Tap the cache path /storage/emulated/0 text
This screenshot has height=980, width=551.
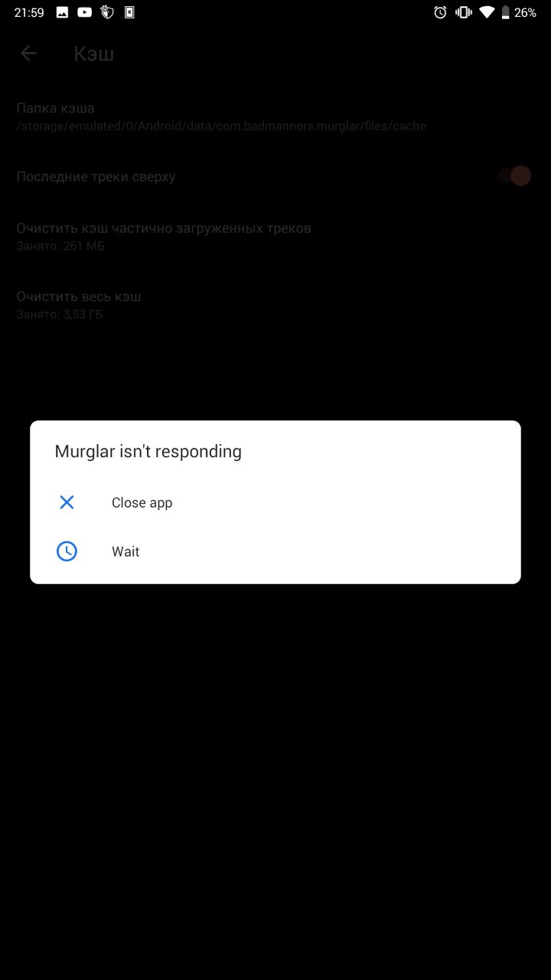click(x=221, y=126)
